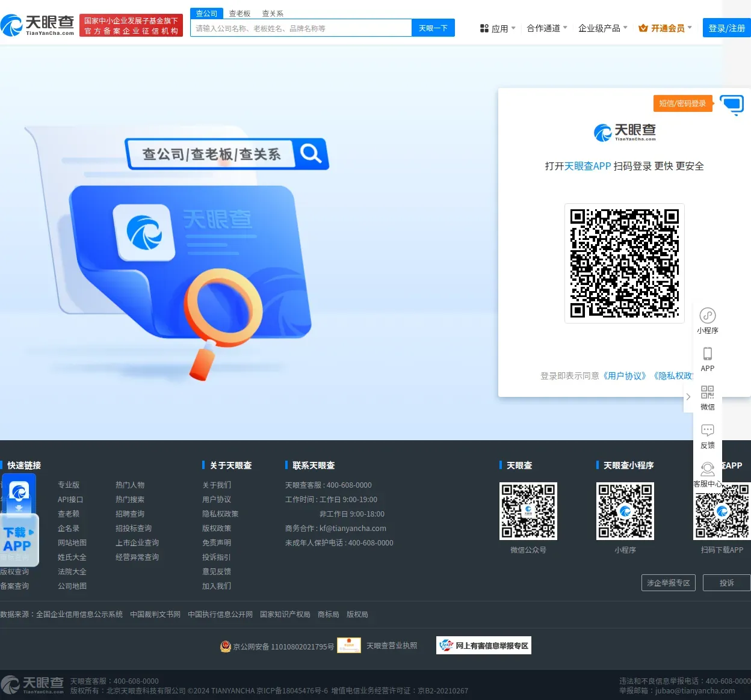This screenshot has height=700, width=751.
Task: Click the 涉企举报专区 button
Action: (669, 583)
